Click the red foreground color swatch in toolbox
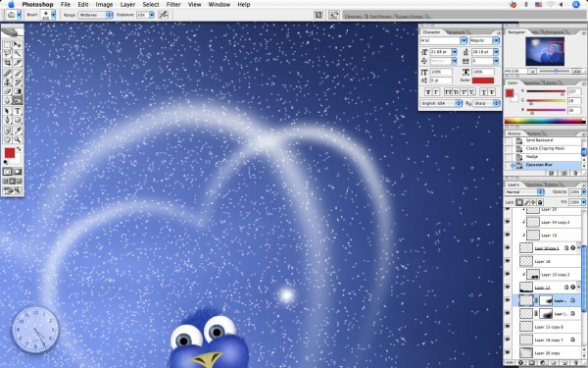588x368 pixels. [10, 153]
